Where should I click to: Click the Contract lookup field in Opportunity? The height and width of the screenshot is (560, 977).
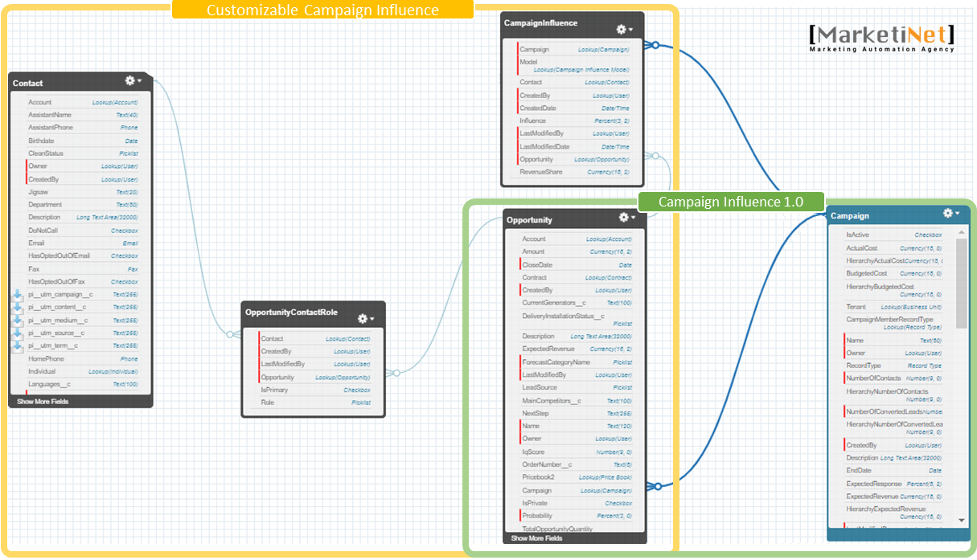pyautogui.click(x=577, y=278)
